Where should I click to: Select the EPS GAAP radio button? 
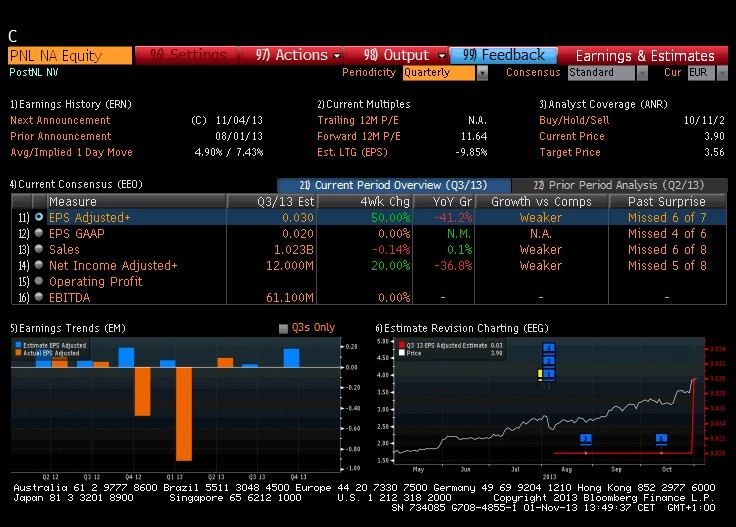(39, 233)
